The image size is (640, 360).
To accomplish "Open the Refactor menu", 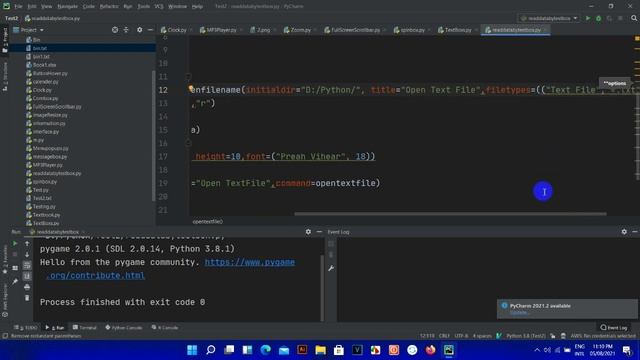I will pos(109,7).
